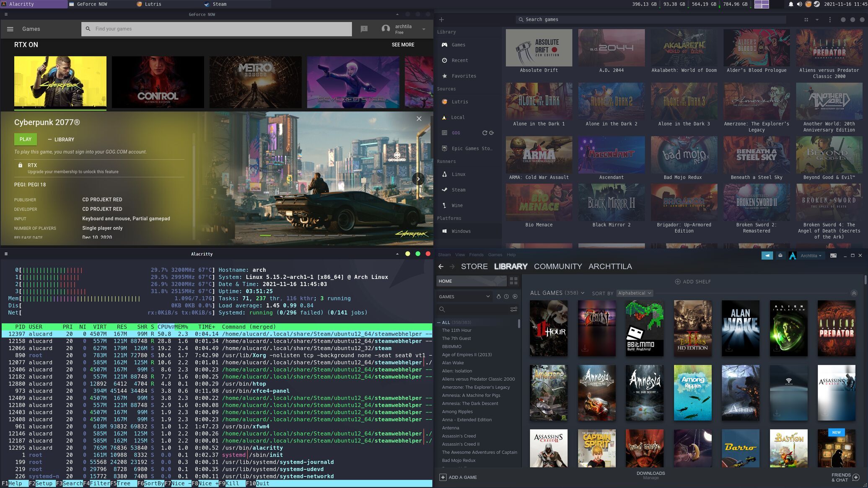868x488 pixels.
Task: Select Epic Games Store source in Lutris
Action: (x=468, y=148)
